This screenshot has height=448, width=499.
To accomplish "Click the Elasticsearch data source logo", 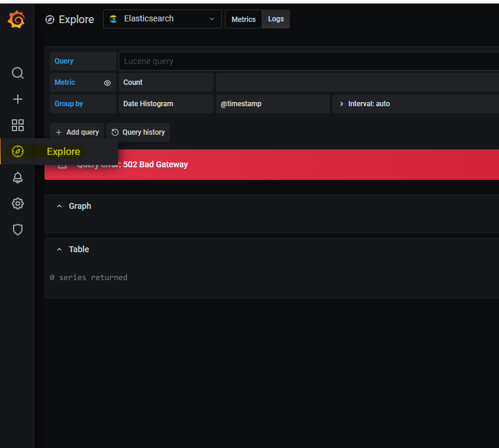I will pos(113,19).
